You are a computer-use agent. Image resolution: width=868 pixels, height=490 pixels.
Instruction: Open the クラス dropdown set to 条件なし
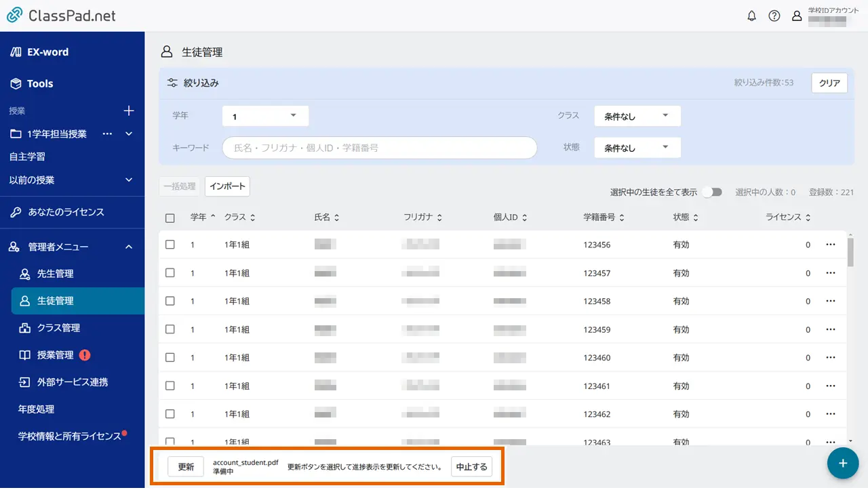(x=636, y=115)
